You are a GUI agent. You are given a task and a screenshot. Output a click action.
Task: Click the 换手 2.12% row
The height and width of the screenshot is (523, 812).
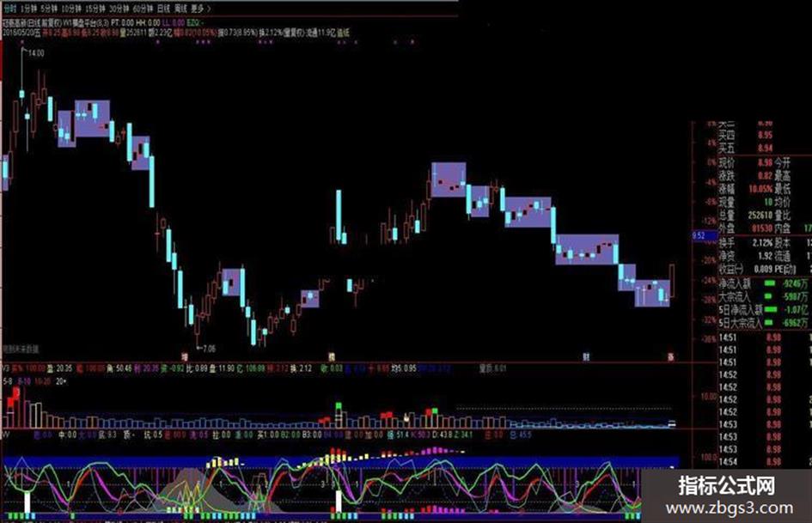pyautogui.click(x=746, y=242)
